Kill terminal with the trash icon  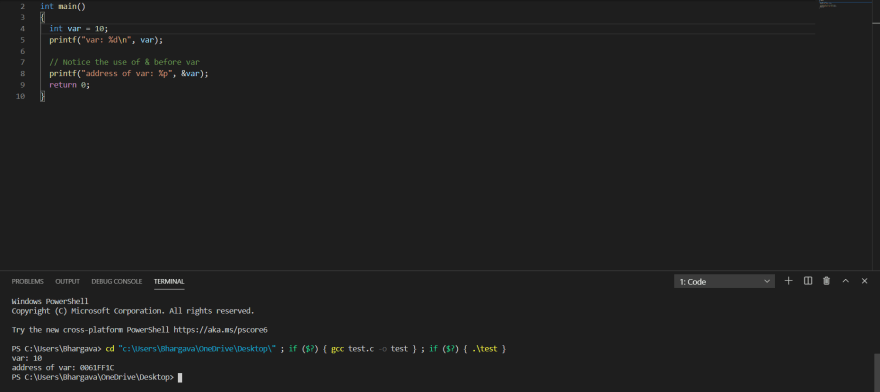pos(826,281)
